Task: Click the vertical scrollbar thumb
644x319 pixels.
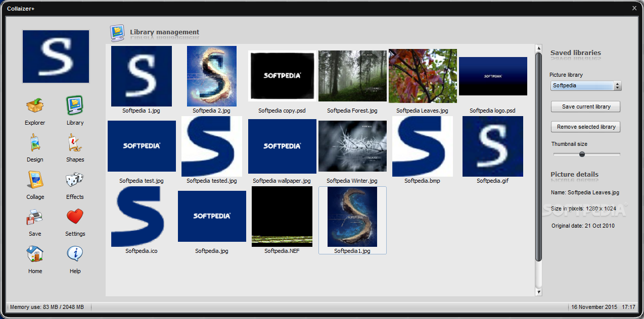Action: (538, 156)
